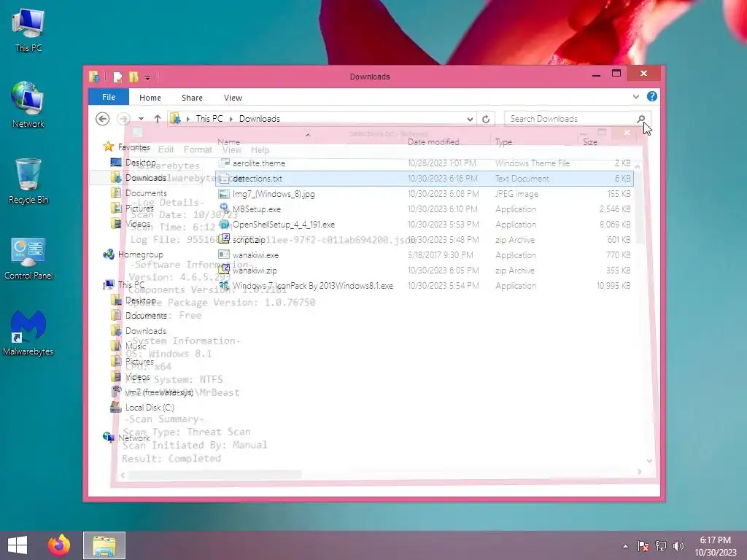Open the address bar history dropdown
747x560 pixels.
point(470,119)
